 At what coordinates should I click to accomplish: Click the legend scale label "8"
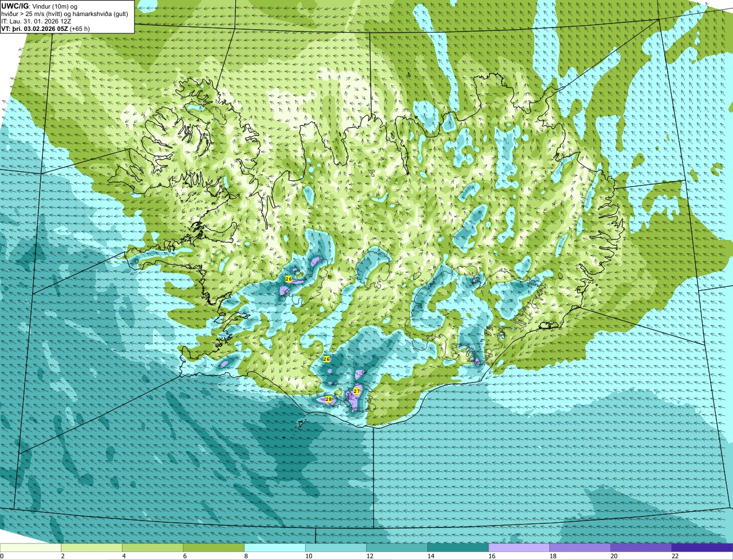pos(246,556)
